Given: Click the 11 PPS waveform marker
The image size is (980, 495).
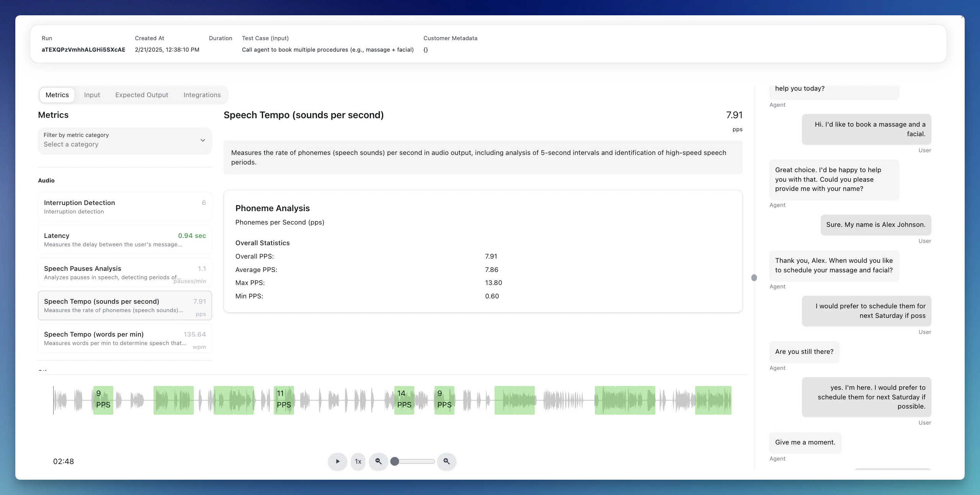Looking at the screenshot, I should point(284,400).
